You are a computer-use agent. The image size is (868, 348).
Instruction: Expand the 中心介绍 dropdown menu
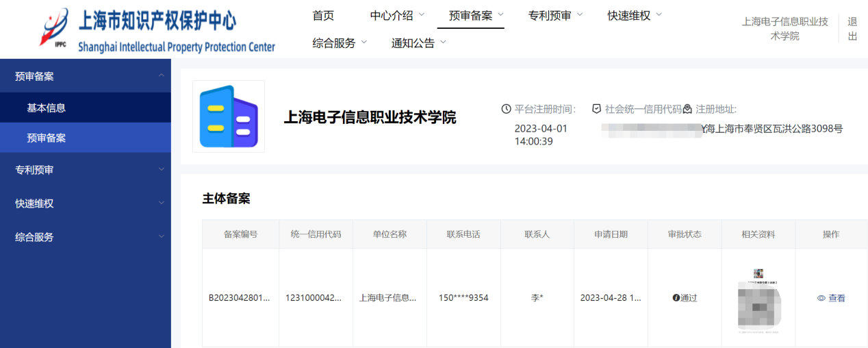[397, 15]
